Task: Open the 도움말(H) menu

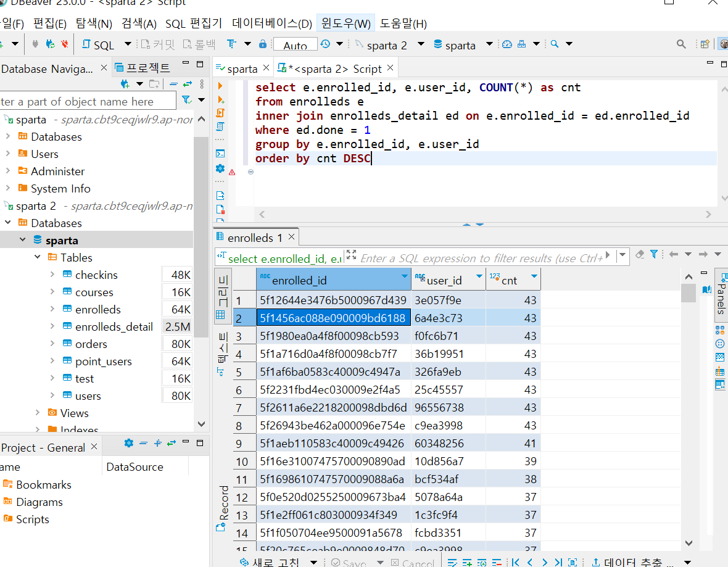Action: (x=403, y=23)
